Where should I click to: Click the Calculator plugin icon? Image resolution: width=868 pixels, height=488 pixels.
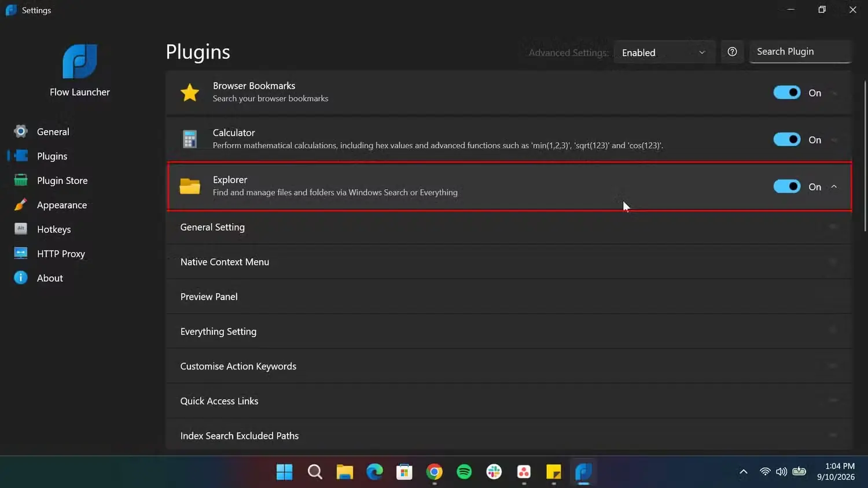[190, 139]
